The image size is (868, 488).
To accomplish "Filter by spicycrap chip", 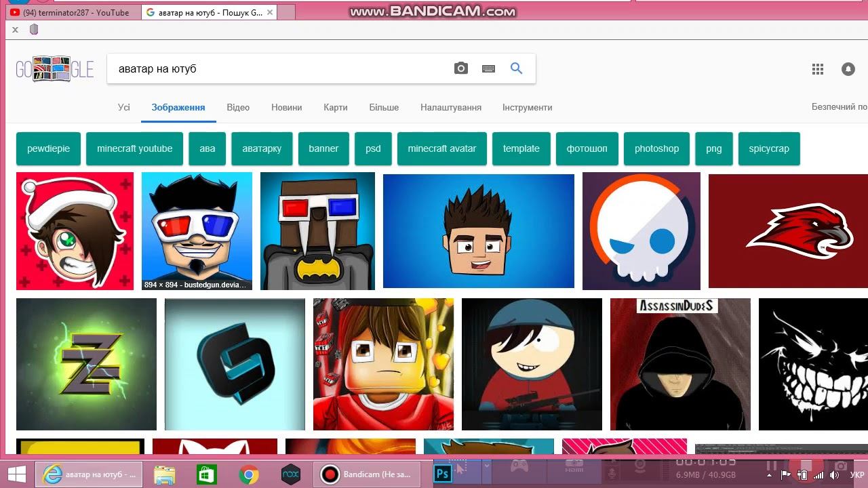I will click(x=769, y=148).
